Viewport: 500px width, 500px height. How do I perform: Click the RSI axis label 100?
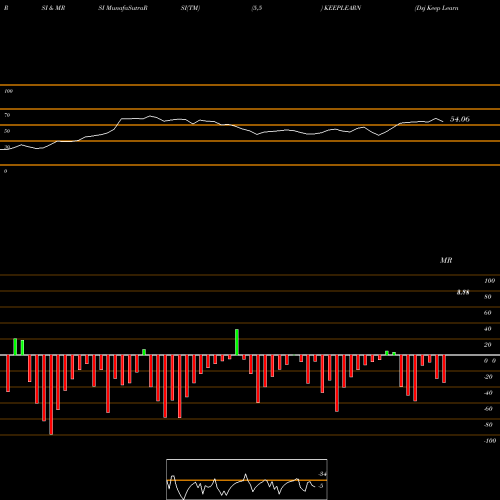[x=8, y=91]
